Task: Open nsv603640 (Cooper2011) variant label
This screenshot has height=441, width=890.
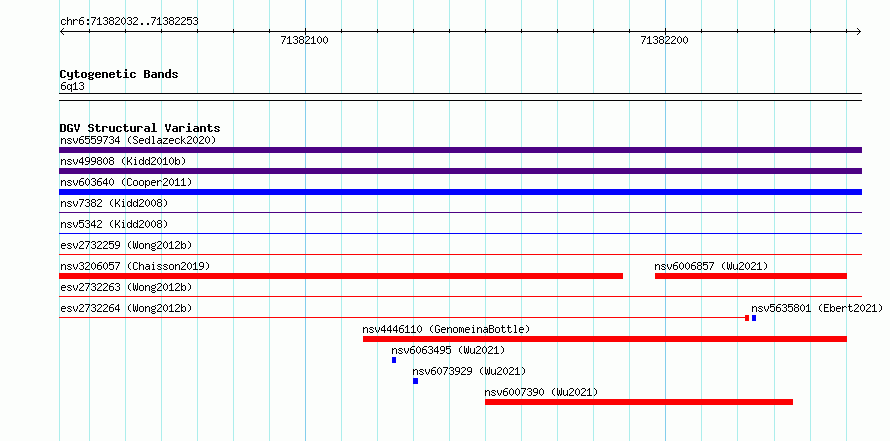Action: (x=126, y=182)
